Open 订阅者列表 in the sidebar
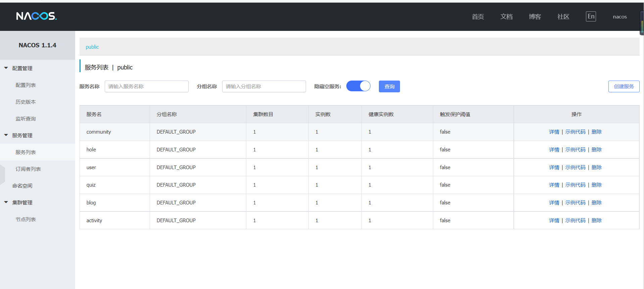This screenshot has height=289, width=644. coord(28,169)
